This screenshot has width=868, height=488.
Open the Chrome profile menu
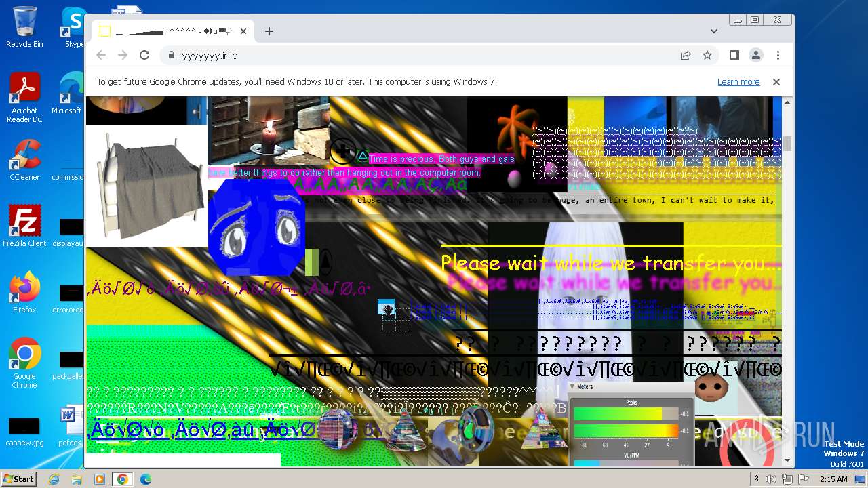pyautogui.click(x=755, y=55)
